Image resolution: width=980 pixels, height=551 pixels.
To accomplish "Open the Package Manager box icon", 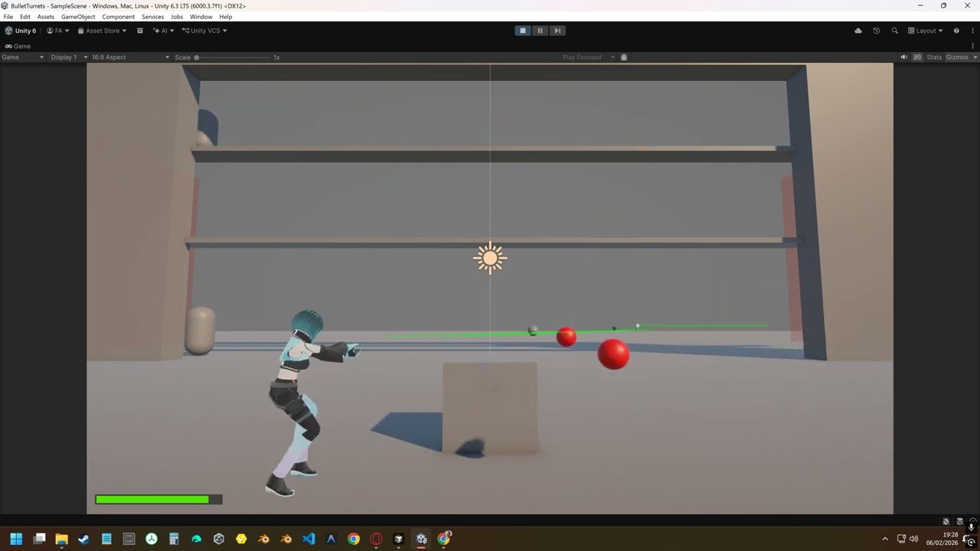I will [x=140, y=31].
